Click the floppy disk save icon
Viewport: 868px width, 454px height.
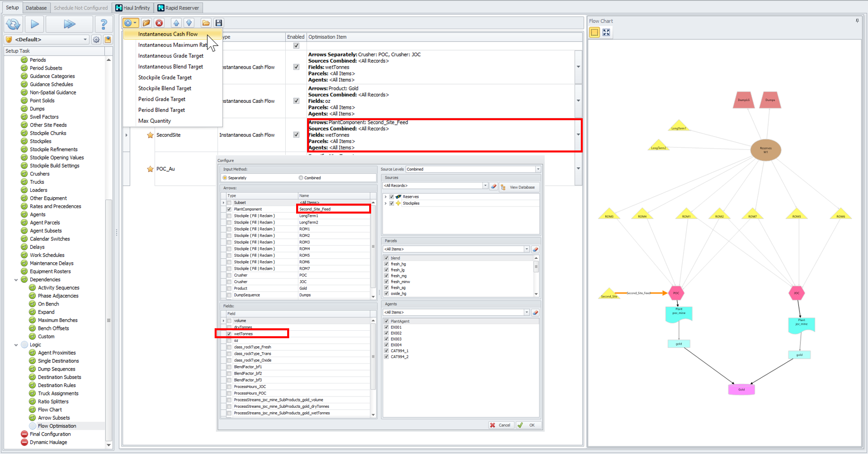coord(219,23)
